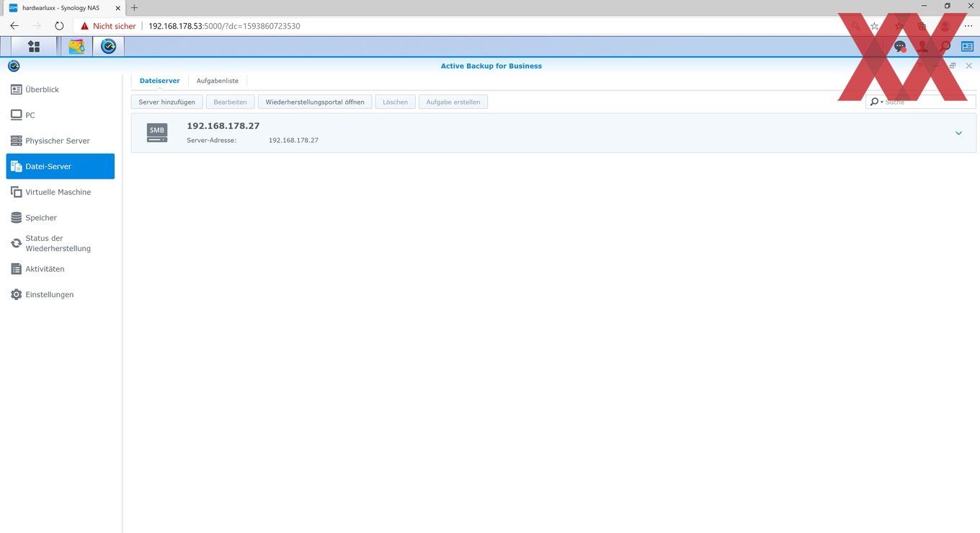Click the restore status circular arrows icon

pyautogui.click(x=16, y=243)
